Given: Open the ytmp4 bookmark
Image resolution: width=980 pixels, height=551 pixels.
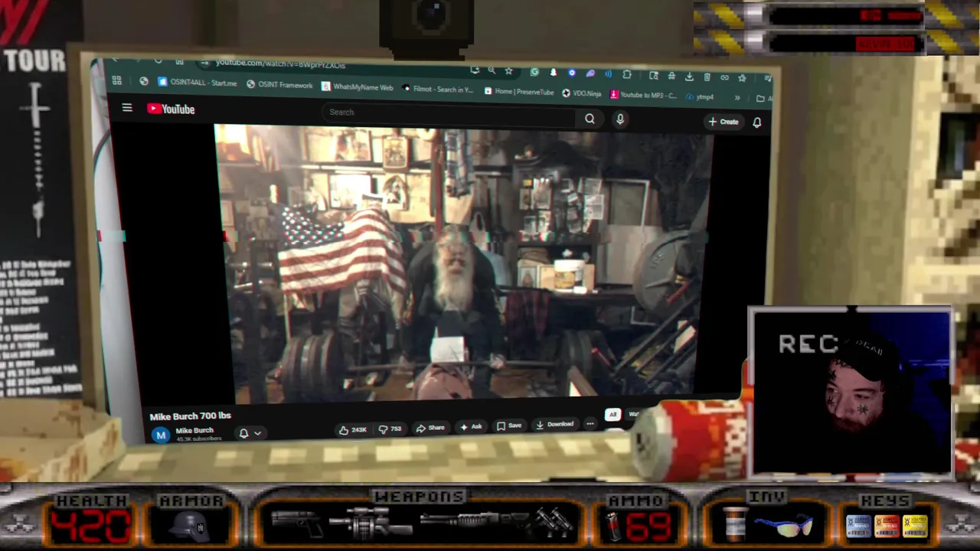Looking at the screenshot, I should 701,96.
